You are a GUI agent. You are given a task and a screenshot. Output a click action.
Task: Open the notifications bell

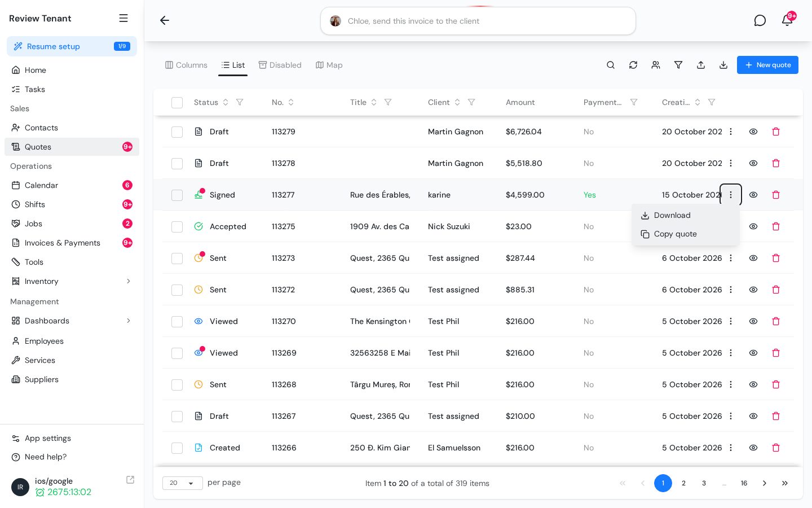787,20
